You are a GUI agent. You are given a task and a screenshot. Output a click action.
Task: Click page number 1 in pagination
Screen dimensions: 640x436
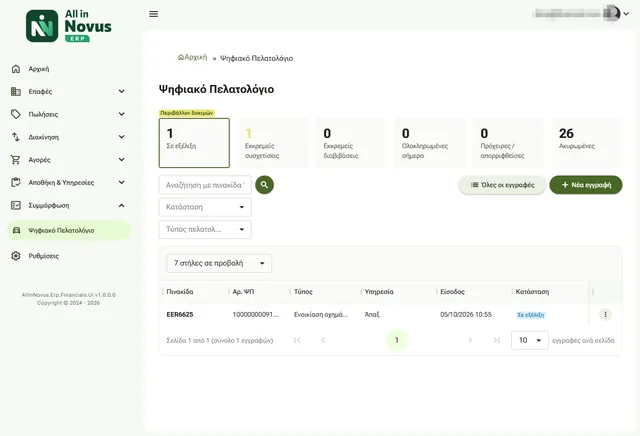[x=397, y=340]
